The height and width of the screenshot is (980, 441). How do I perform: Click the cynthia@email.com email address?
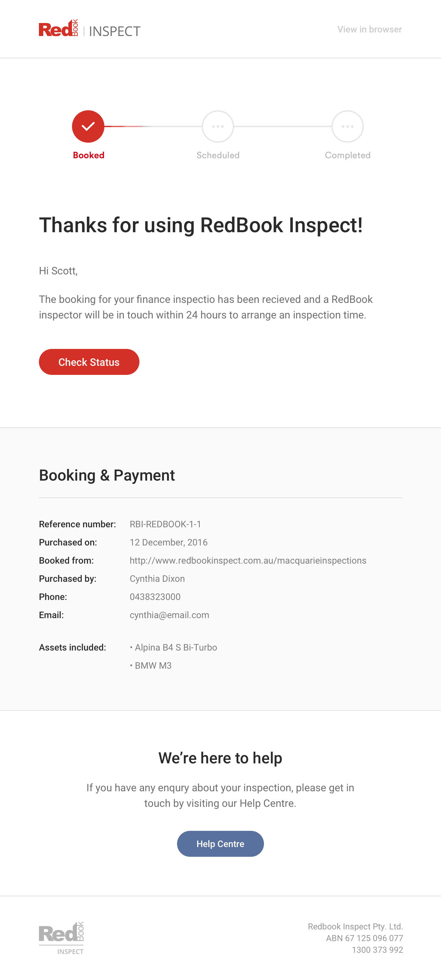(169, 615)
